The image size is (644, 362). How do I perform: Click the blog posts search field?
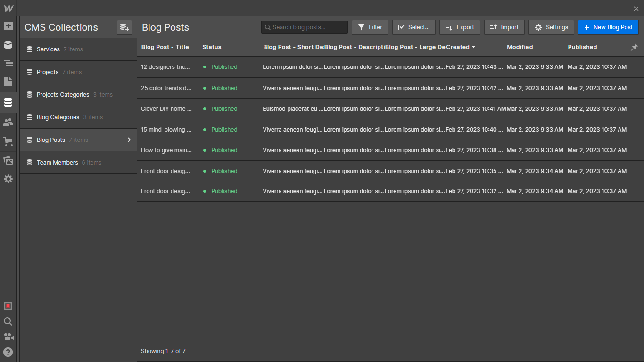[x=304, y=27]
